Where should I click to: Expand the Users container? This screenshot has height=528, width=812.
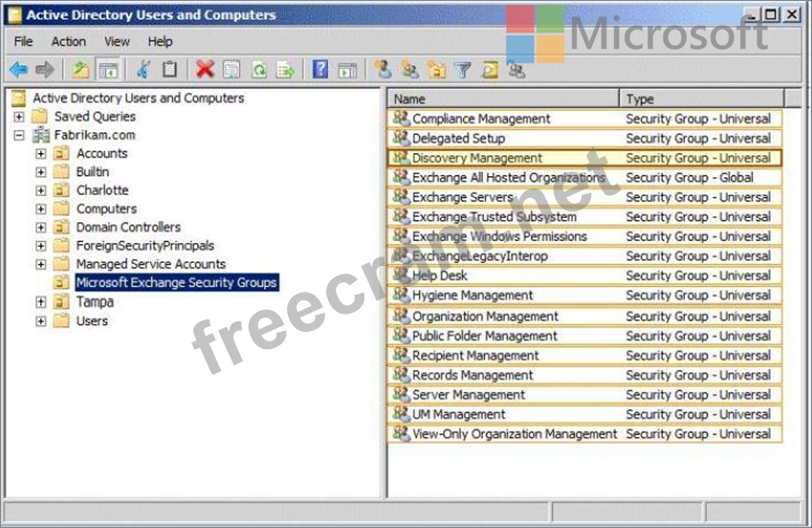click(41, 321)
